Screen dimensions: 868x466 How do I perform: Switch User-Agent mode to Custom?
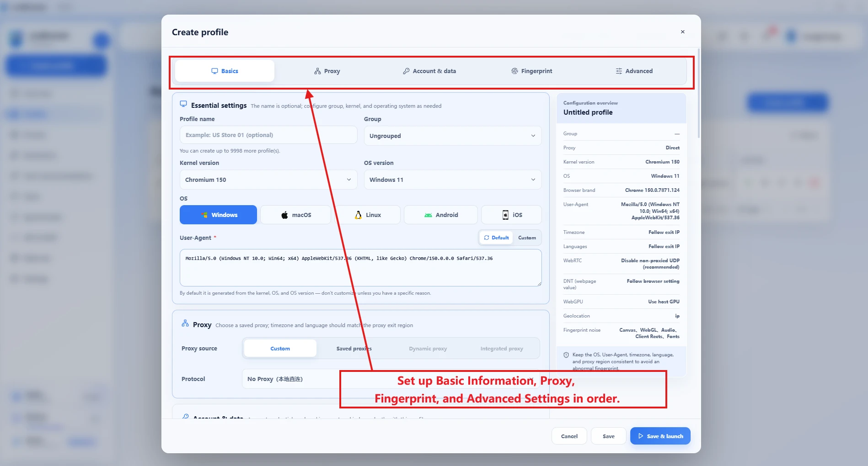[527, 238]
